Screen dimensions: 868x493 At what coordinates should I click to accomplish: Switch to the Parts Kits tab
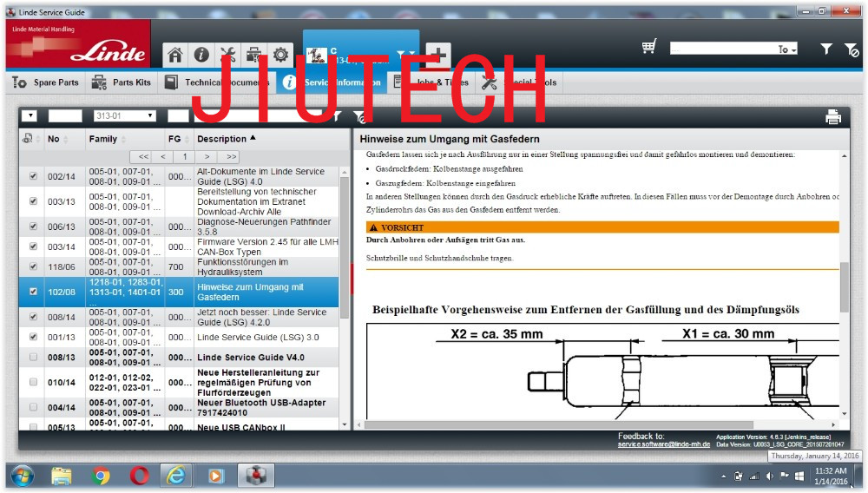(x=122, y=82)
